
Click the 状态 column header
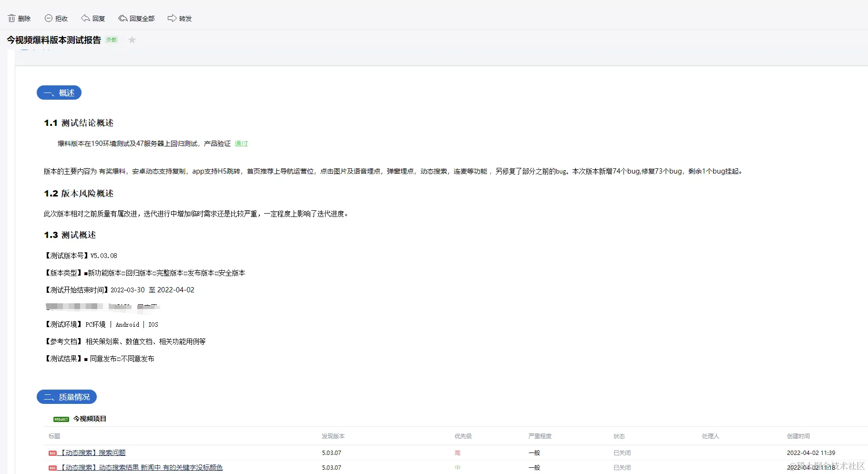(619, 436)
